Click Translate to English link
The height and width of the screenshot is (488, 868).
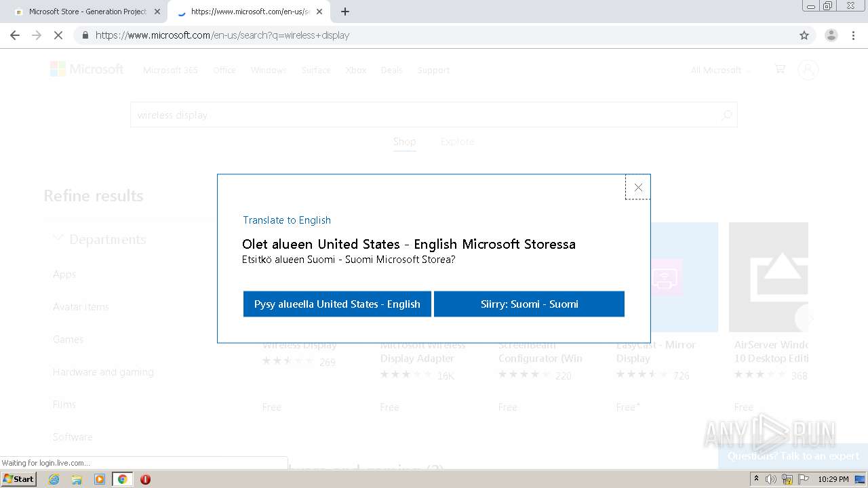pyautogui.click(x=287, y=220)
